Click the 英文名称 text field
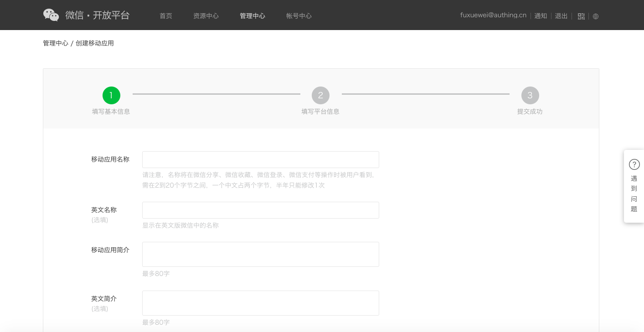 click(x=261, y=210)
